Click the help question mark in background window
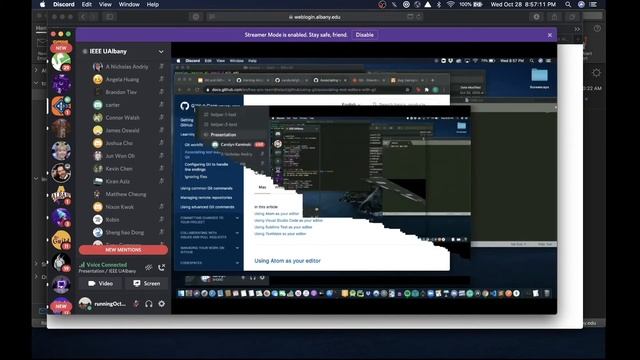This screenshot has height=360, width=640. point(597,29)
